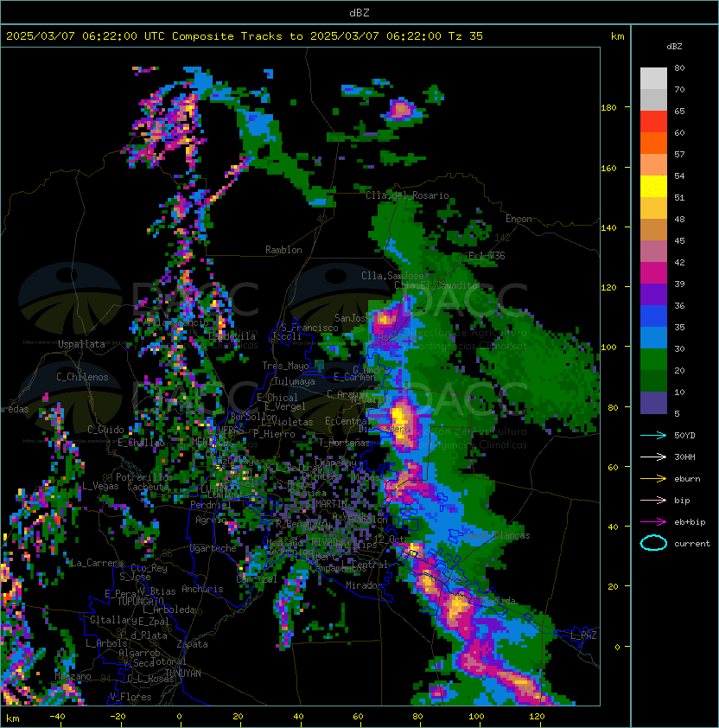Click the 'C_Chilenos' map label
This screenshot has width=719, height=728.
[x=82, y=377]
